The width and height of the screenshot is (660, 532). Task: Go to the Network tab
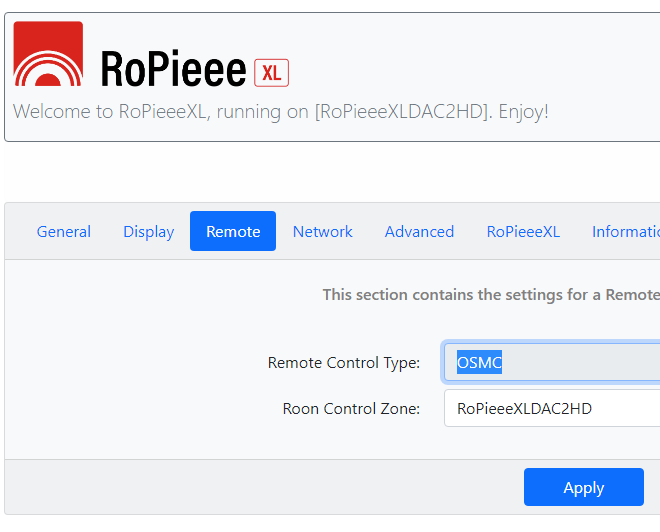322,231
